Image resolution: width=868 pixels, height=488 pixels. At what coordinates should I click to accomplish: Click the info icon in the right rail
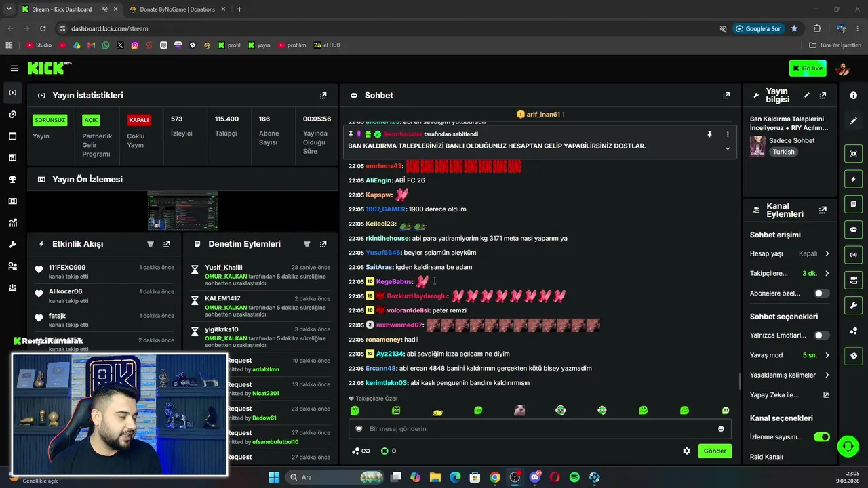pyautogui.click(x=853, y=96)
